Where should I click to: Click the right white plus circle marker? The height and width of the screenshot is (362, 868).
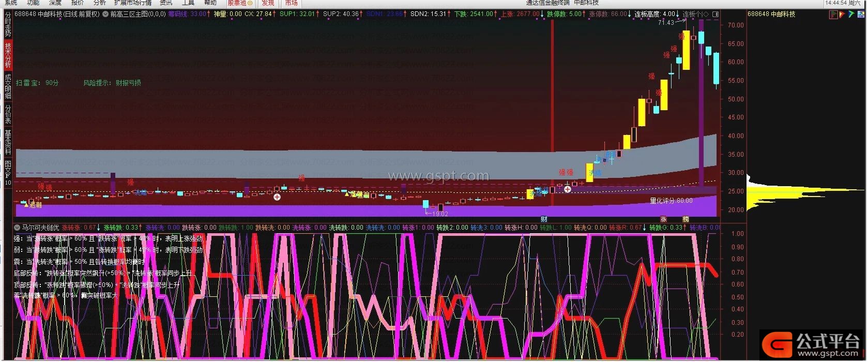click(x=568, y=189)
